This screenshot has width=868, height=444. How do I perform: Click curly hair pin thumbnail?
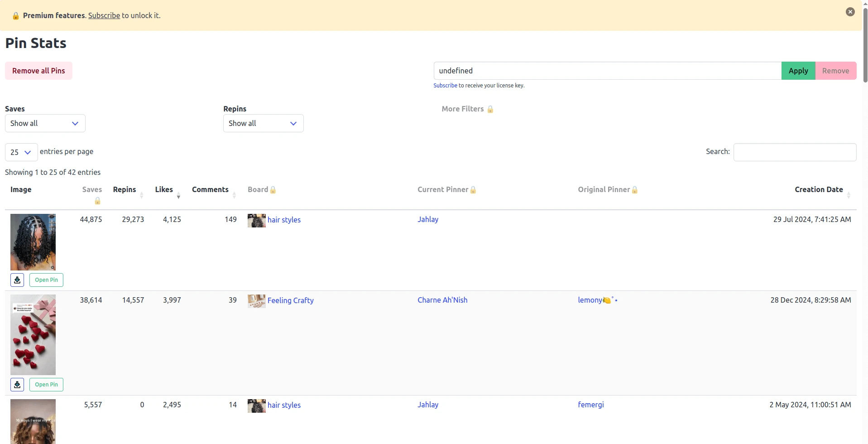(33, 242)
